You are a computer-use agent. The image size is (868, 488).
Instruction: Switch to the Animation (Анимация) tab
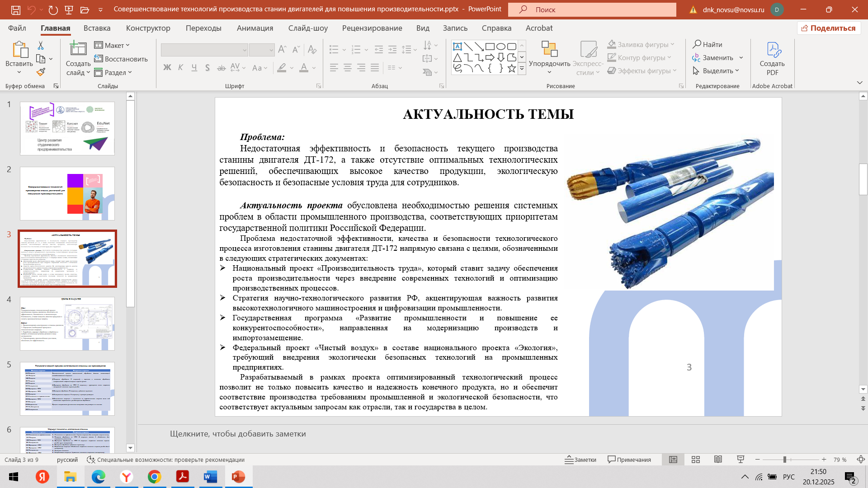(x=255, y=28)
